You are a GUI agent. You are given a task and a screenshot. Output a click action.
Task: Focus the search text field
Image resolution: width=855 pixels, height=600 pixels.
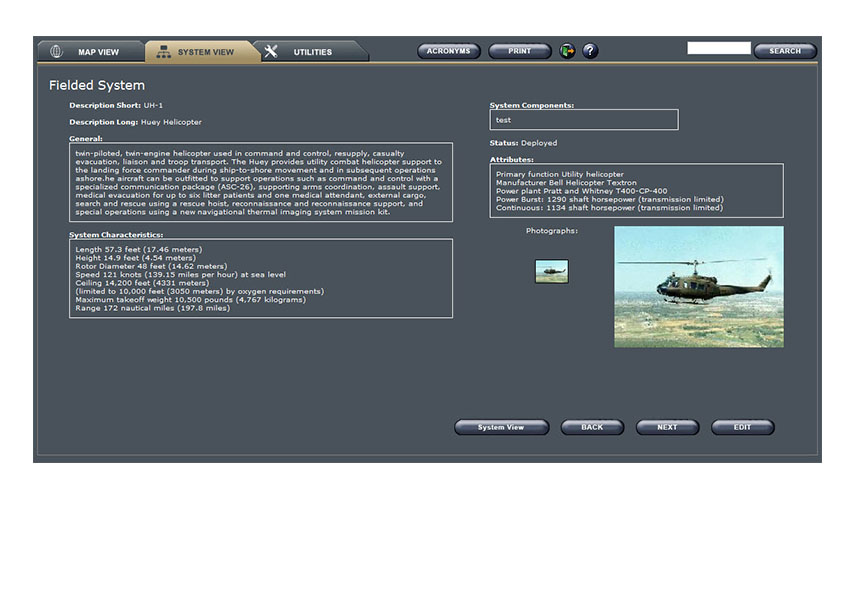point(719,49)
